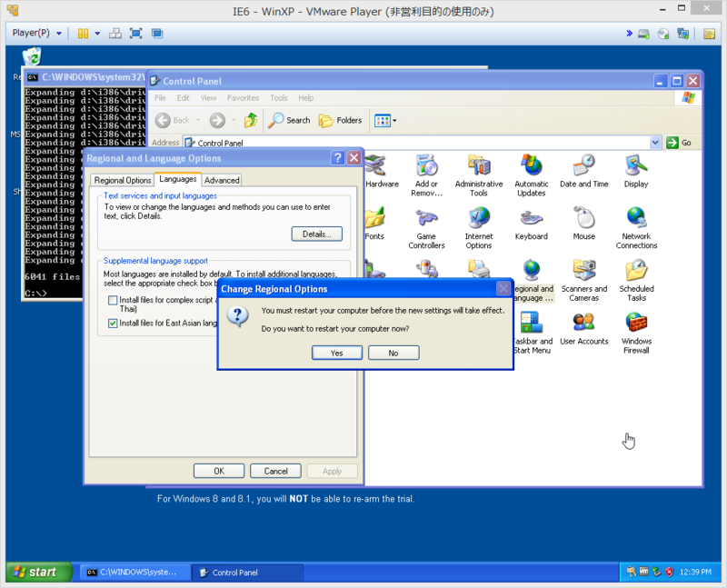Open Scheduled Tasks icon

(636, 281)
